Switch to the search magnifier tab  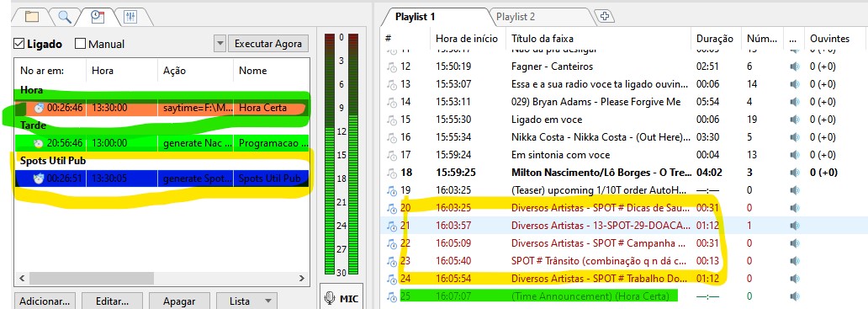(65, 17)
